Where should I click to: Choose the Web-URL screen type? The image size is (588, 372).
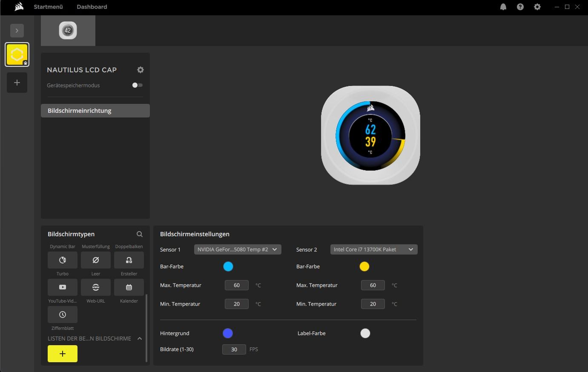[96, 287]
